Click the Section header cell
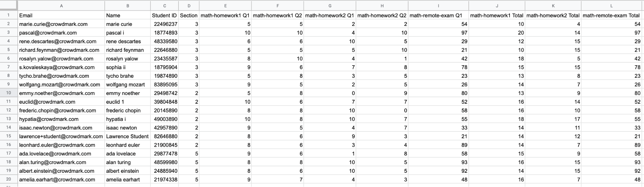644x187 pixels. [x=189, y=15]
